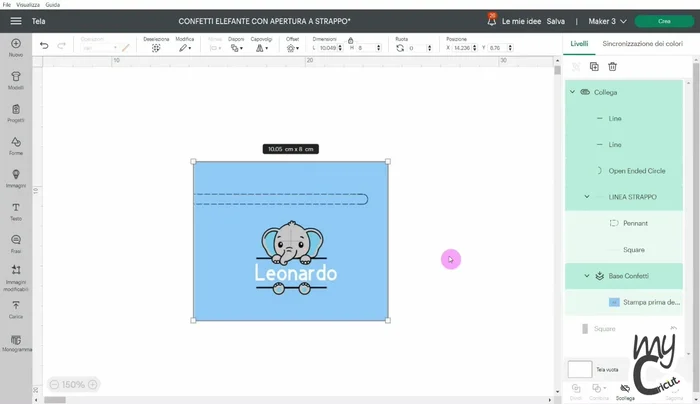Collapse the Collega group
Viewport: 700px width, 404px height.
(x=573, y=92)
